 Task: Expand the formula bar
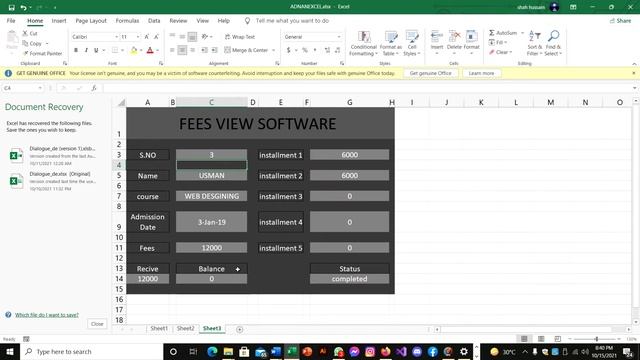coord(635,88)
